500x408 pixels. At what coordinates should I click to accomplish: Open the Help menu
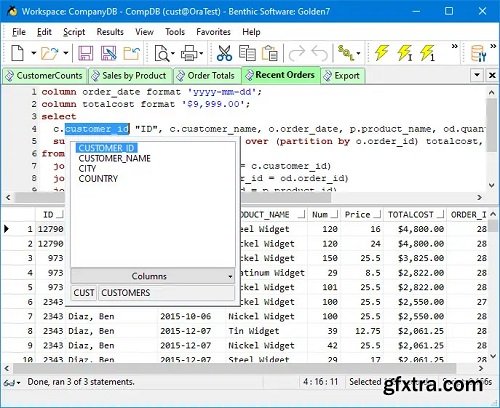[251, 32]
